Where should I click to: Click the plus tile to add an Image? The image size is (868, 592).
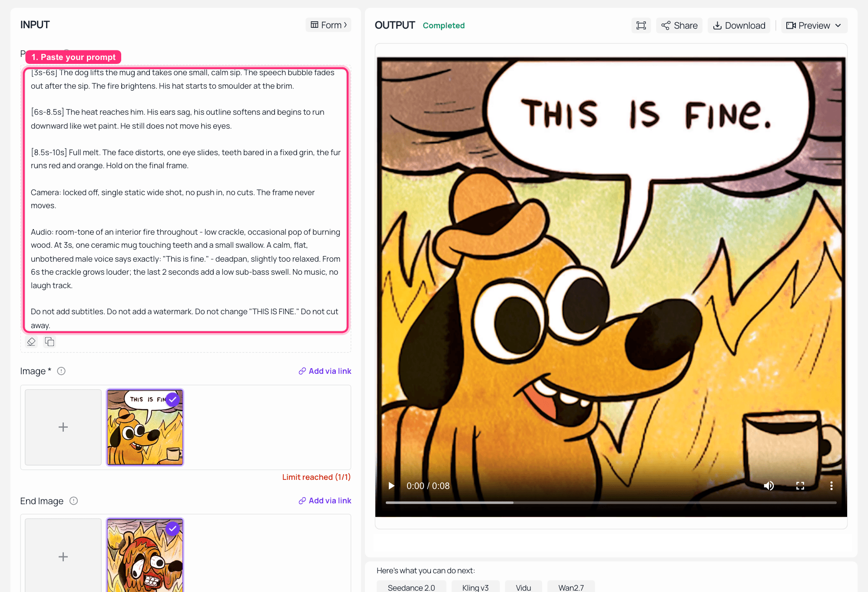(x=63, y=427)
